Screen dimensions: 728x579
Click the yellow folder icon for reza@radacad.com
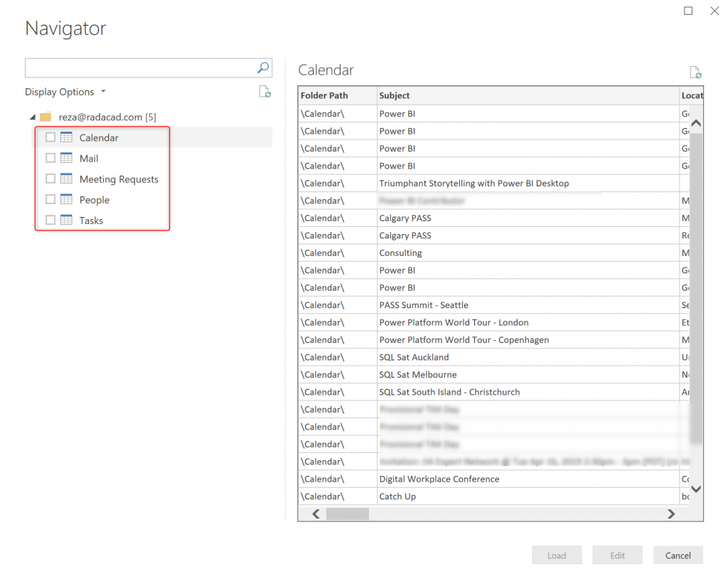tap(45, 117)
